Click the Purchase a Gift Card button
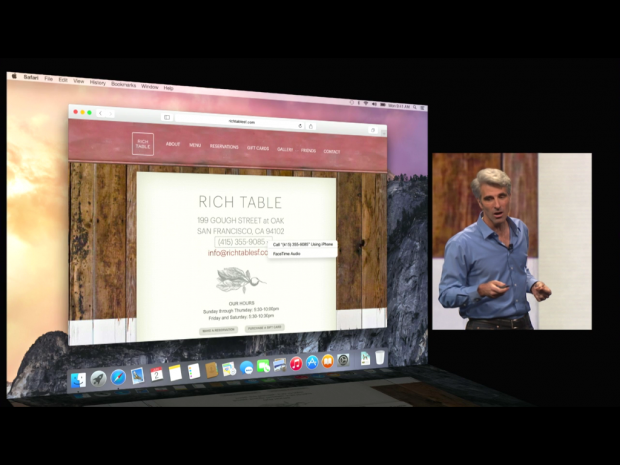This screenshot has width=620, height=465. [265, 327]
